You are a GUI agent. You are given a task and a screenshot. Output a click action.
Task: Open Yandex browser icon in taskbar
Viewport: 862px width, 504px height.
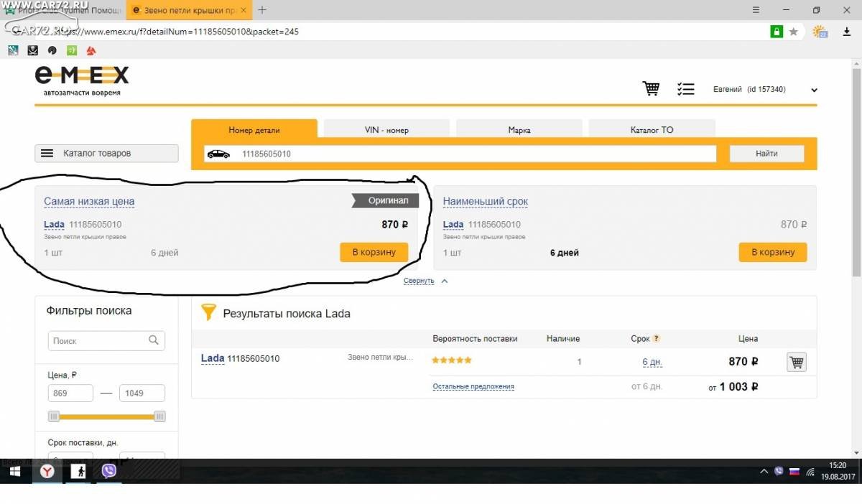47,471
